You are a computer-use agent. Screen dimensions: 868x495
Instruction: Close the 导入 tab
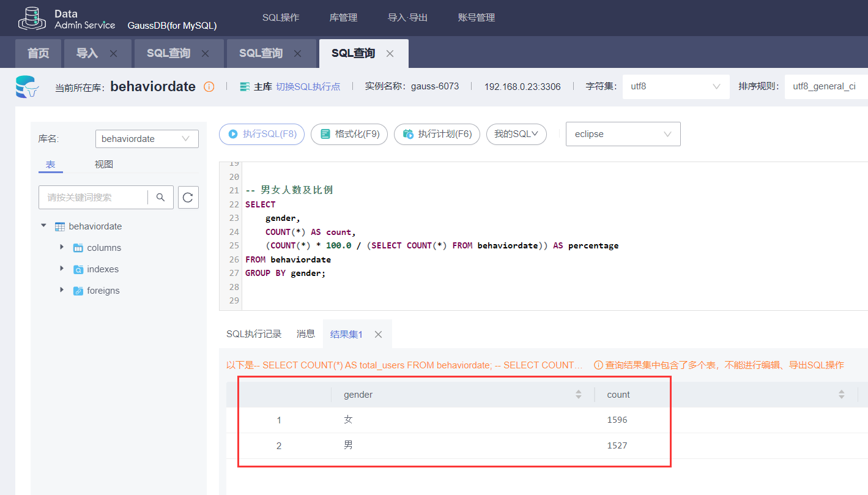(x=113, y=54)
